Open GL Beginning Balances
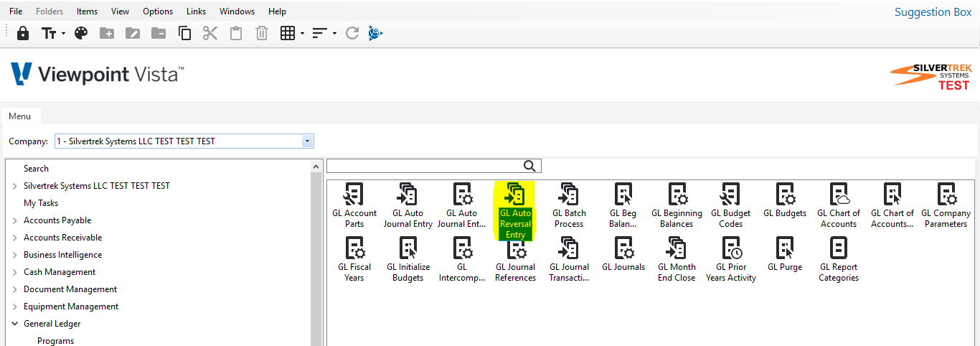Screen dimensions: 980x346 [x=677, y=205]
